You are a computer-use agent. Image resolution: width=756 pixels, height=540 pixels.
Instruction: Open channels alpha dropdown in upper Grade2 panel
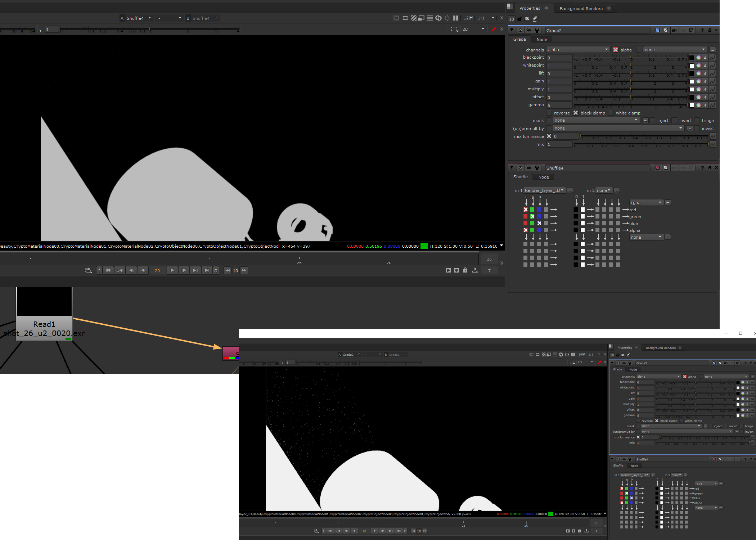(578, 50)
